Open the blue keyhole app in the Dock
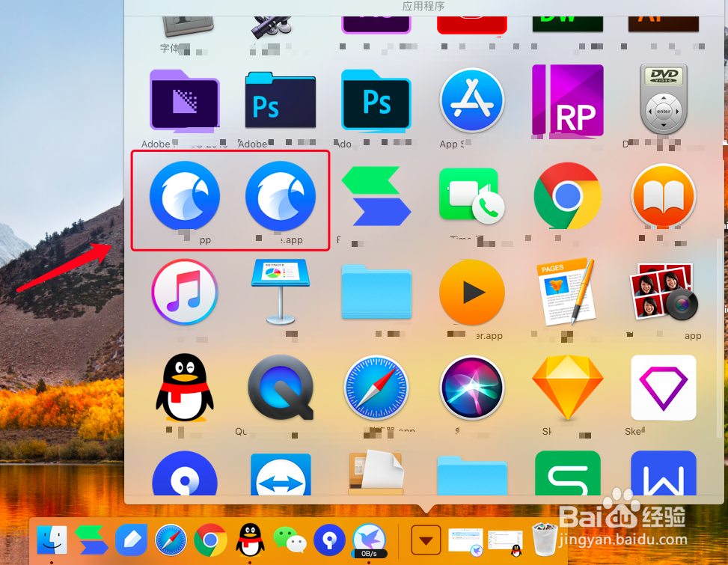This screenshot has width=728, height=565. coord(329,540)
